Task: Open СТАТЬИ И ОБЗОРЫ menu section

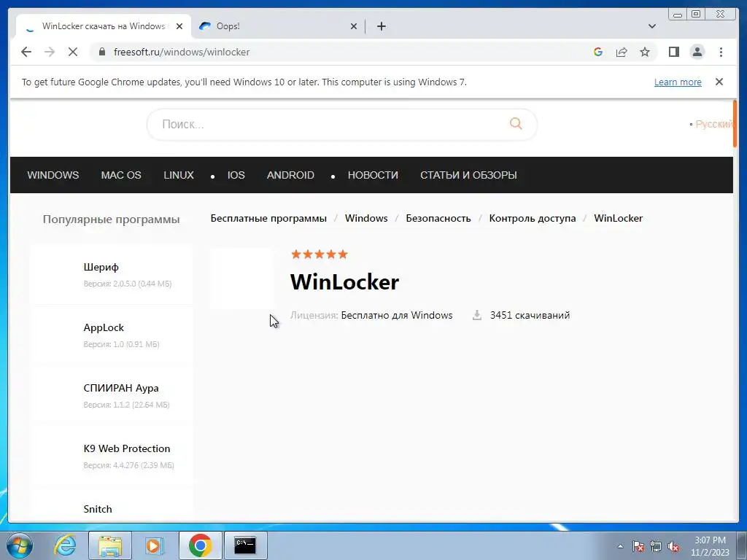Action: [468, 175]
